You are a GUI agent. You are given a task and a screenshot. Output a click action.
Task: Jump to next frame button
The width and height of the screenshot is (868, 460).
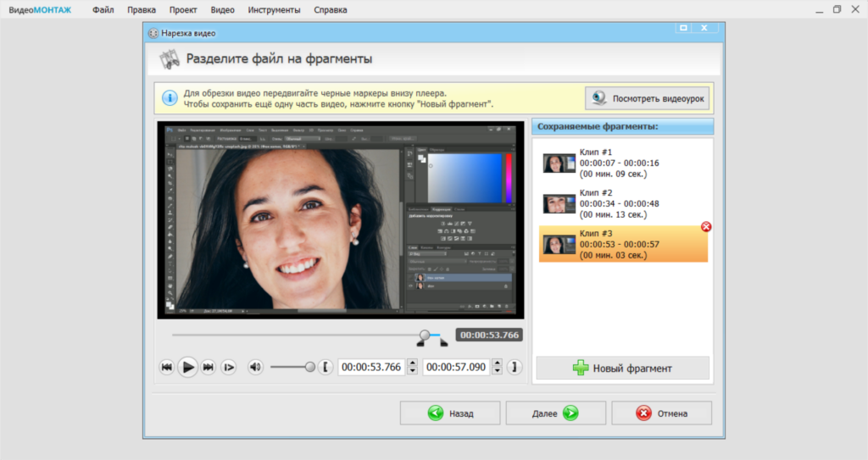pyautogui.click(x=209, y=367)
